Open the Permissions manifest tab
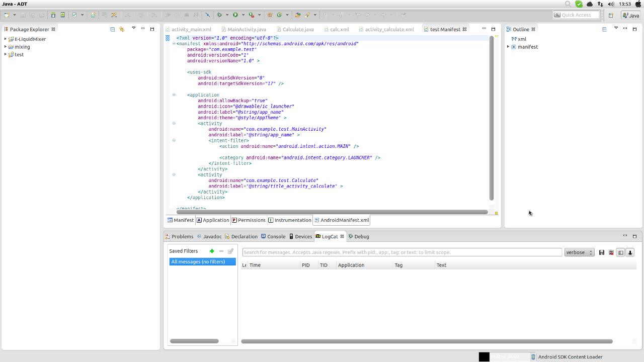644x362 pixels. tap(251, 220)
